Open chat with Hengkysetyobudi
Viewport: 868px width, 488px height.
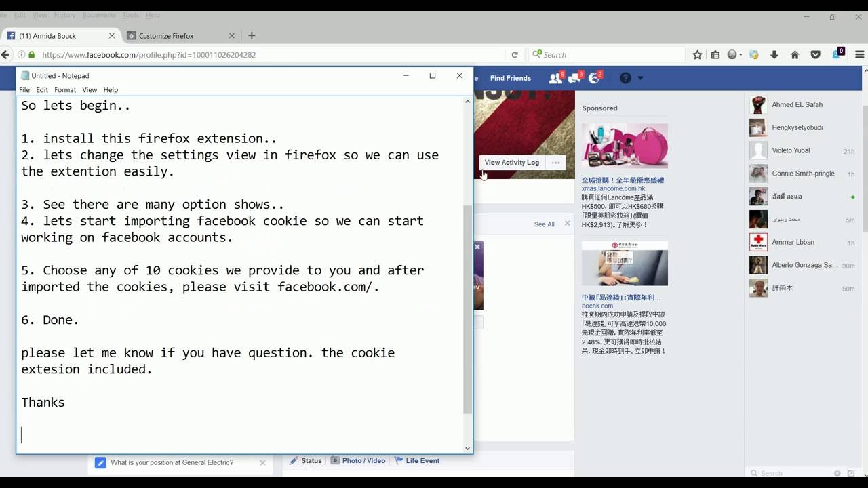803,127
